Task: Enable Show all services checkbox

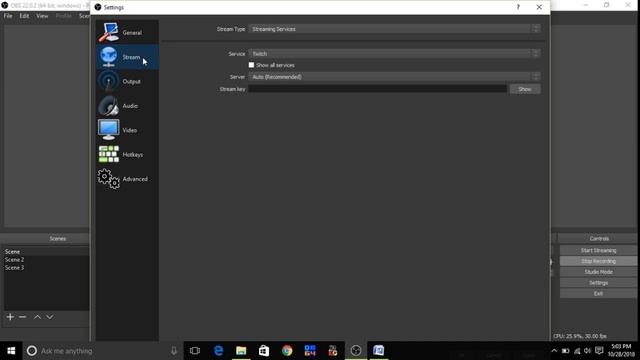Action: point(251,65)
